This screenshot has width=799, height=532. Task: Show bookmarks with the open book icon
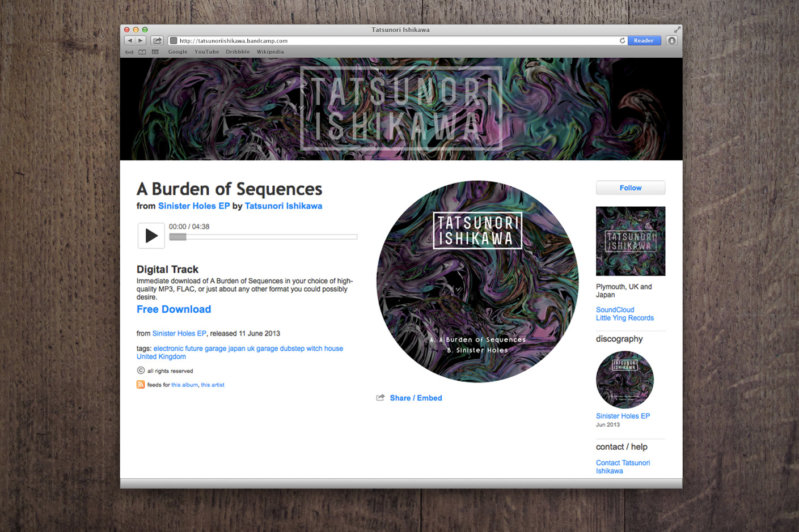(x=142, y=52)
